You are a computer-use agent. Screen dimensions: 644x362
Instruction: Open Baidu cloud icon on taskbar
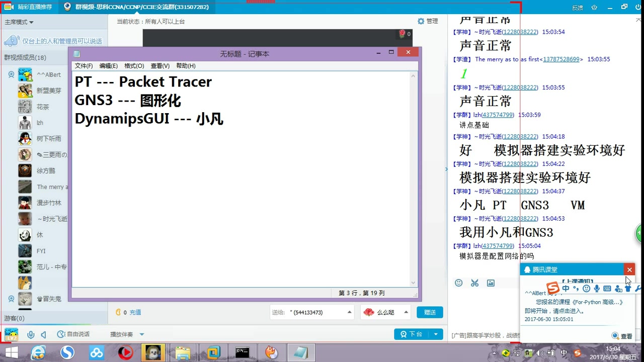[97, 353]
